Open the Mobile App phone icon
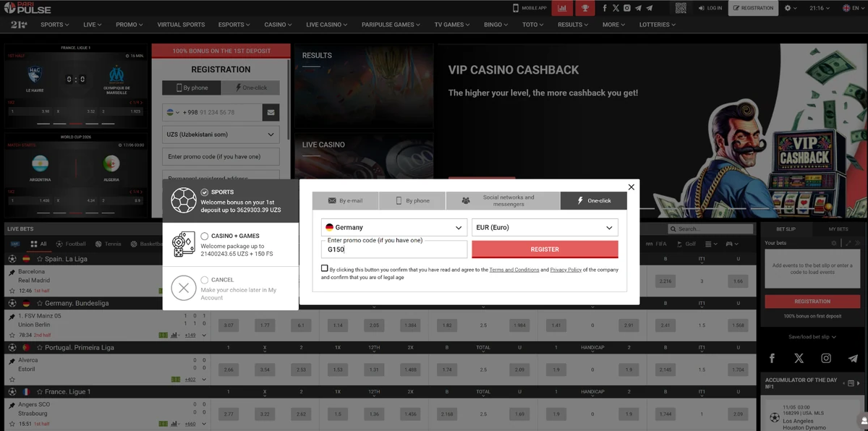The height and width of the screenshot is (431, 868). (x=516, y=8)
